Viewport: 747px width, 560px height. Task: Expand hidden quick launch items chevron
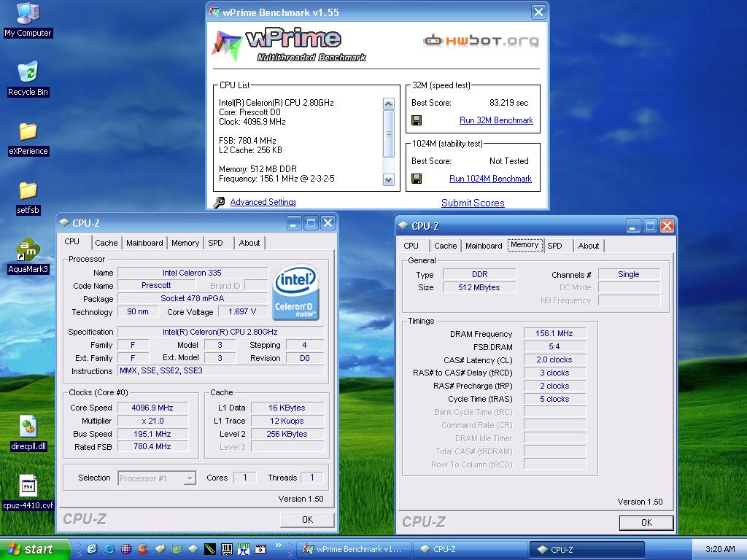pyautogui.click(x=279, y=545)
